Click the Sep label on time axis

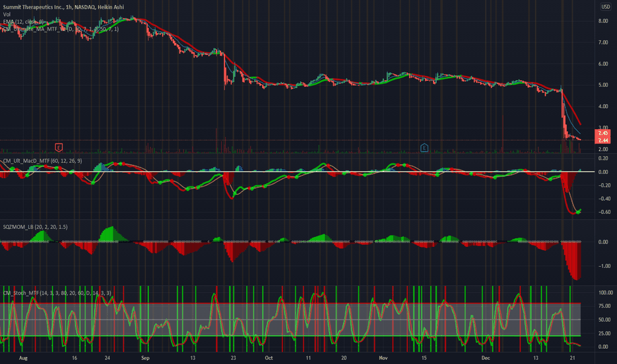tap(145, 358)
